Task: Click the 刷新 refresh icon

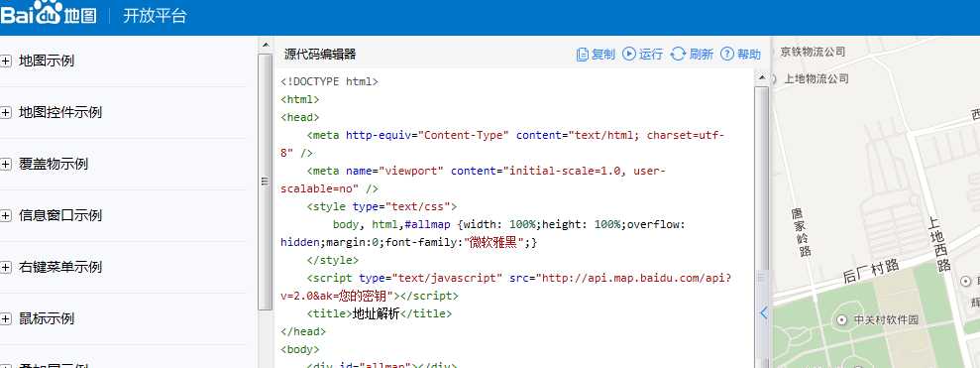Action: pos(678,54)
